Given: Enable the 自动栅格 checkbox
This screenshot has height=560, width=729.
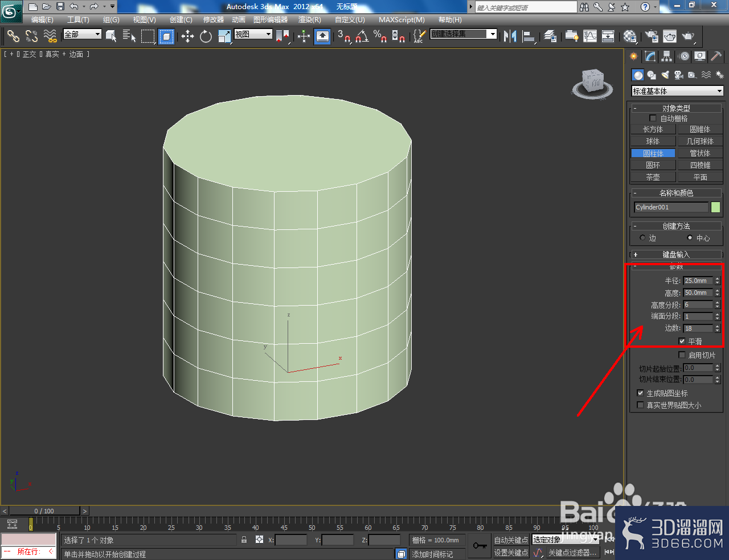Looking at the screenshot, I should tap(653, 118).
